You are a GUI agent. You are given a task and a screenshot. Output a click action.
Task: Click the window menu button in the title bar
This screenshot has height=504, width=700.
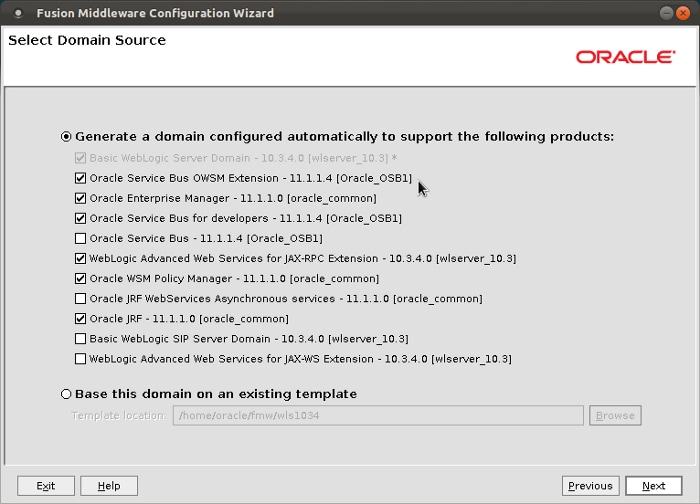click(17, 13)
